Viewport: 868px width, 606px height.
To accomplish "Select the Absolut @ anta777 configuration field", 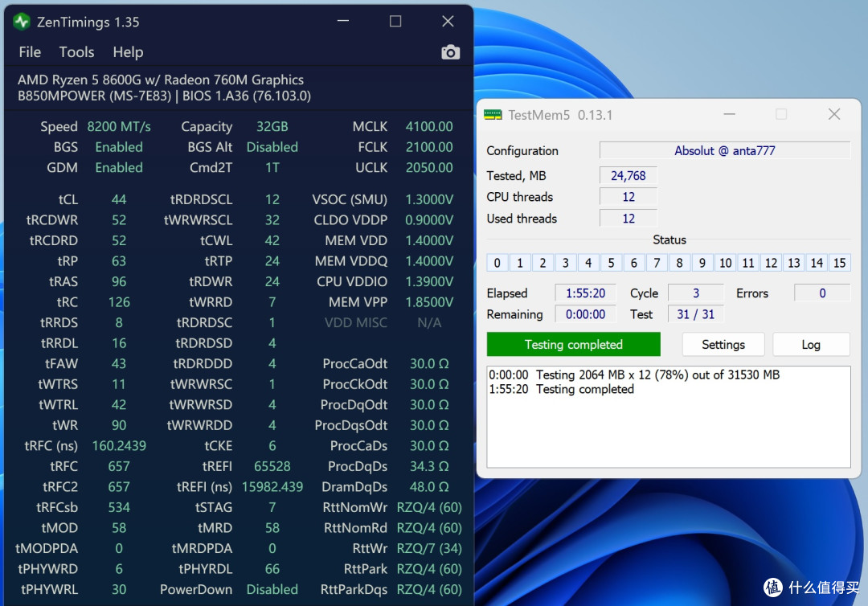I will point(725,150).
